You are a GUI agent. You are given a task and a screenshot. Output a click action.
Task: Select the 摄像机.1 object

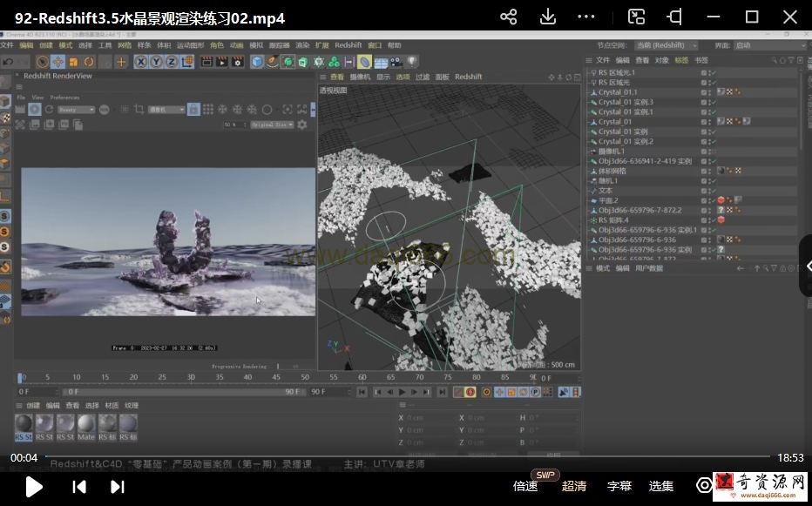point(611,152)
